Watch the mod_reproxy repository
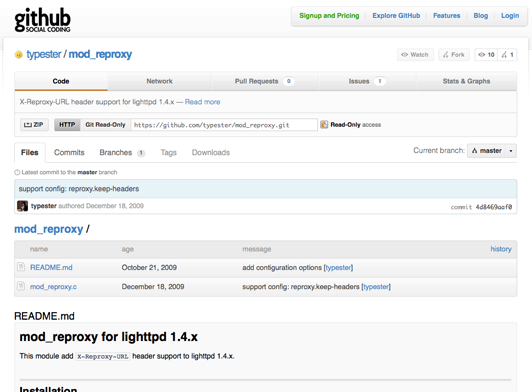 point(415,55)
